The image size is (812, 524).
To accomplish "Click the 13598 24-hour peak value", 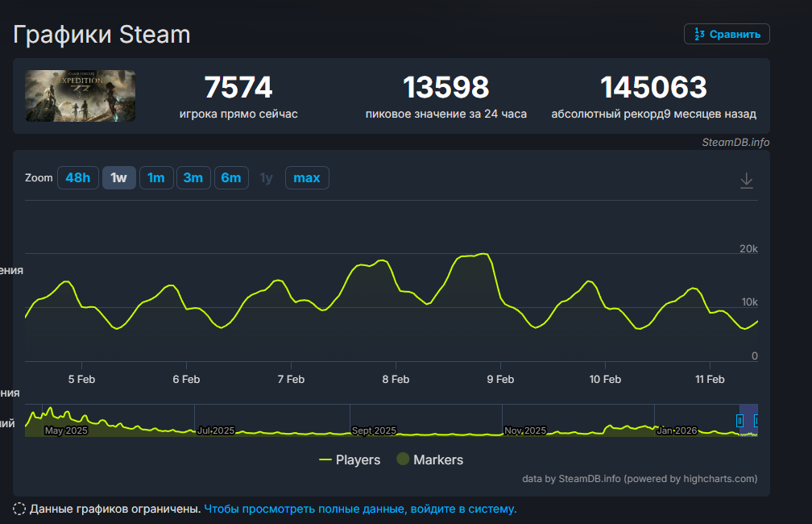I will [446, 87].
